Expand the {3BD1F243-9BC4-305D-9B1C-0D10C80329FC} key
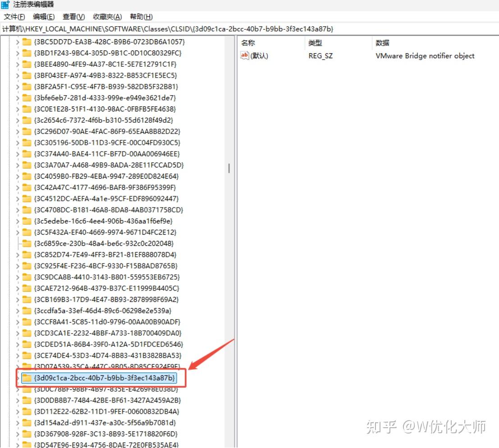Image resolution: width=499 pixels, height=448 pixels. point(18,53)
